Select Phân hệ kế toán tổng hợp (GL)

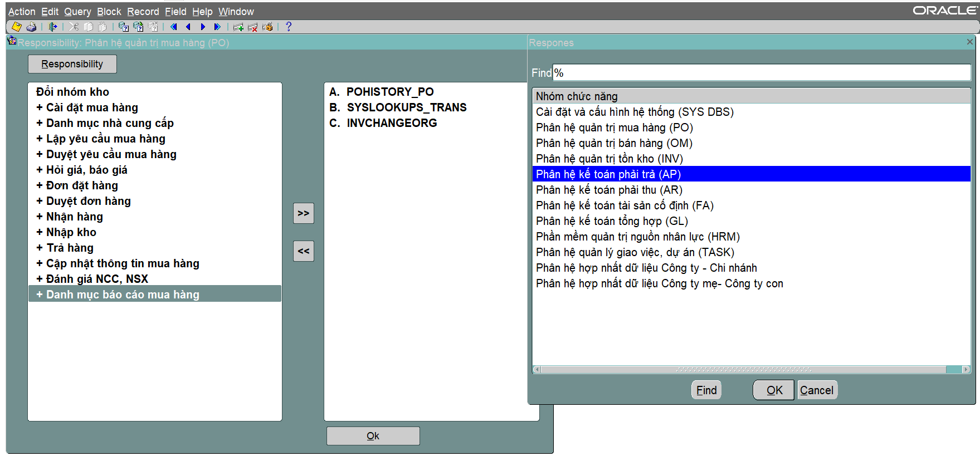(751, 221)
